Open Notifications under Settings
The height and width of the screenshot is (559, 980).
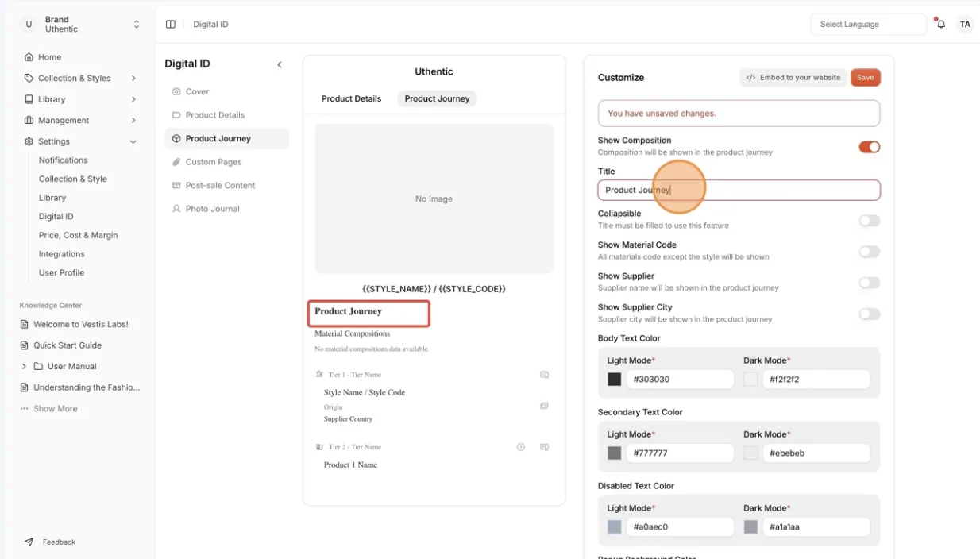tap(64, 160)
